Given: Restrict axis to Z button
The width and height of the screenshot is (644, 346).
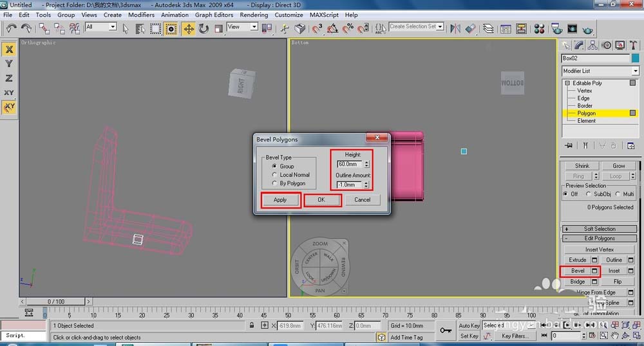Looking at the screenshot, I should 9,78.
